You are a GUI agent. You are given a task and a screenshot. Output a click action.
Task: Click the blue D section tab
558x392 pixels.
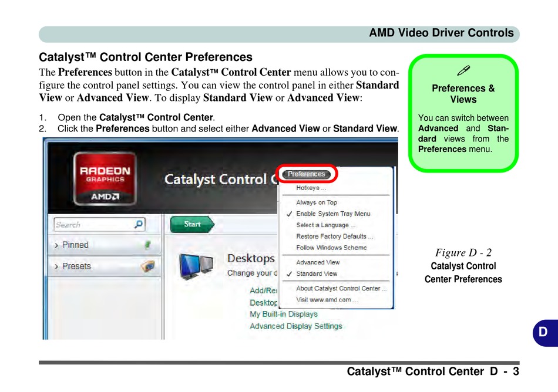[x=545, y=333]
